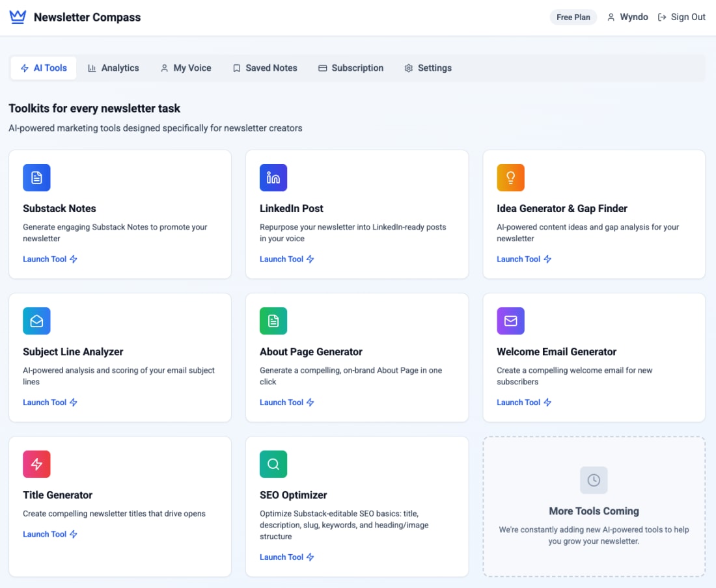Click the Newsletter Compass title
The image size is (716, 588).
click(87, 18)
